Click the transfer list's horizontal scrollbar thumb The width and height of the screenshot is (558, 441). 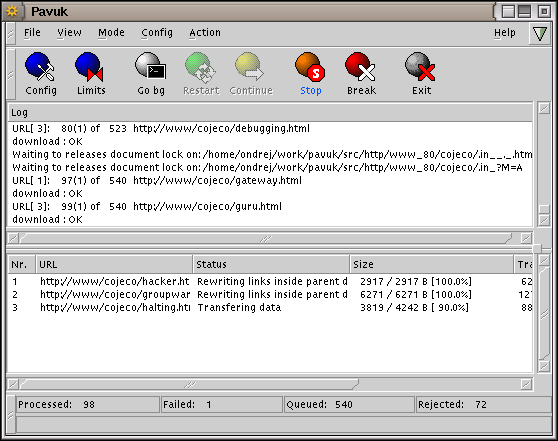click(x=189, y=384)
